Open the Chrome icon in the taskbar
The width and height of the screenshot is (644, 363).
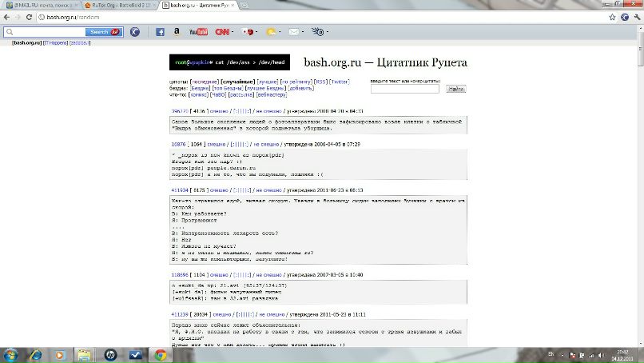point(160,354)
